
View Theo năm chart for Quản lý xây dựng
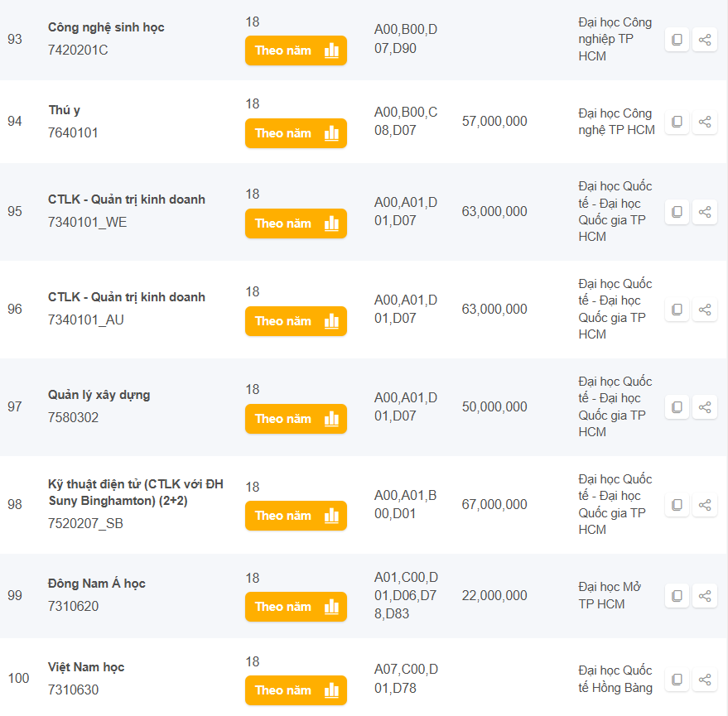tap(296, 419)
